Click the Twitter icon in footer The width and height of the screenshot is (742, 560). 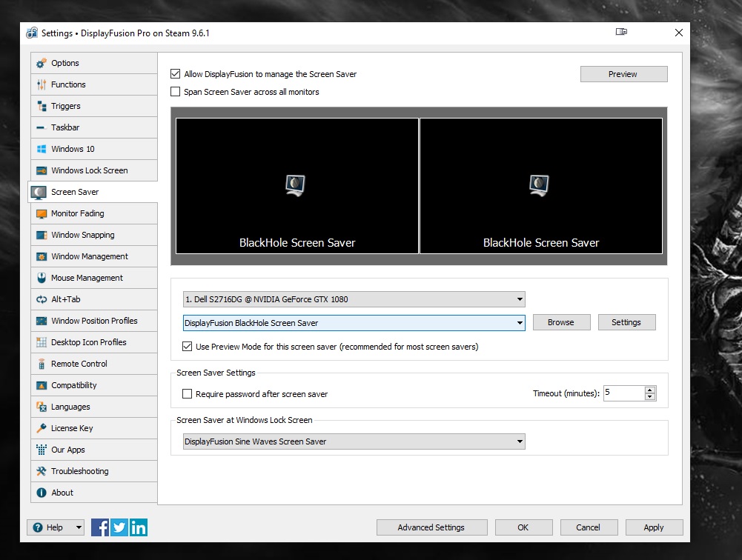[119, 527]
